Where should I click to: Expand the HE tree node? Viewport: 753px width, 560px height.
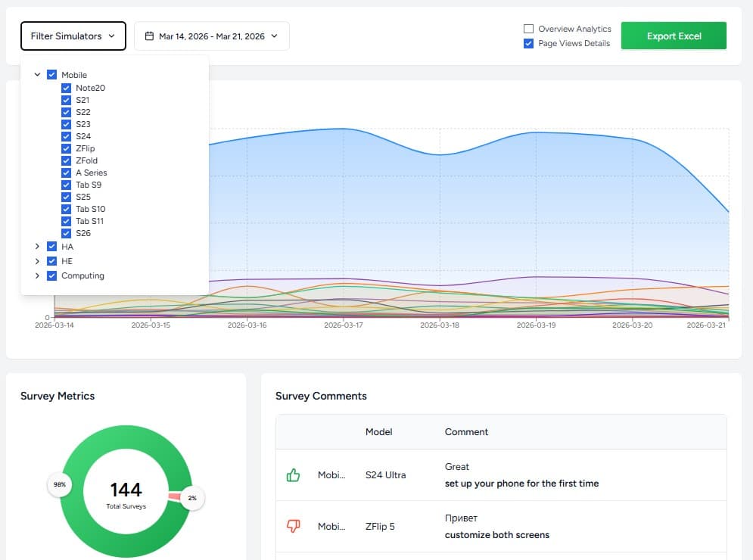[x=37, y=260]
